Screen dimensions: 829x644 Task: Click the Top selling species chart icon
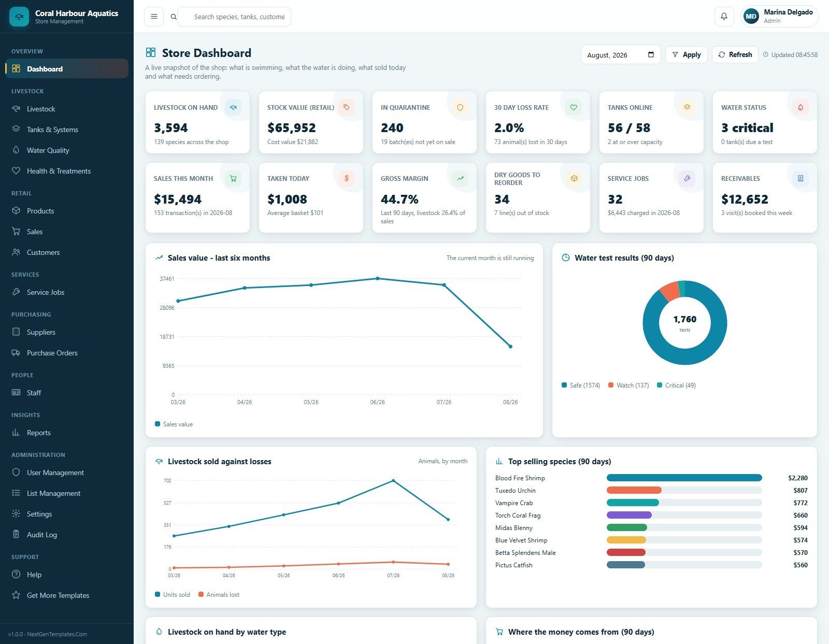click(499, 461)
